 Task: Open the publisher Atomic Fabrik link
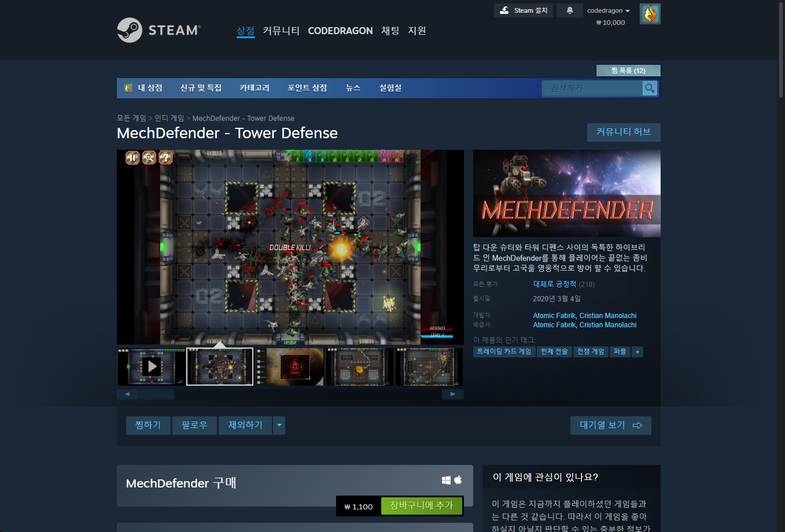pos(554,325)
